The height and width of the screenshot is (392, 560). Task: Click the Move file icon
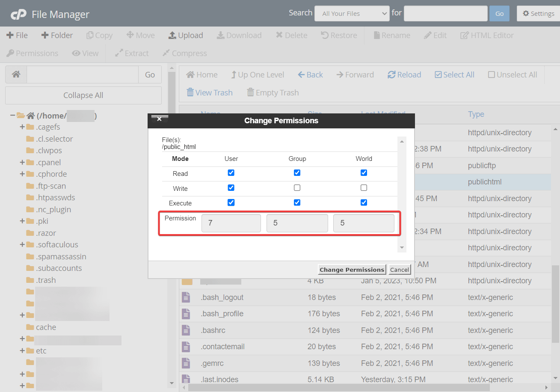click(140, 35)
